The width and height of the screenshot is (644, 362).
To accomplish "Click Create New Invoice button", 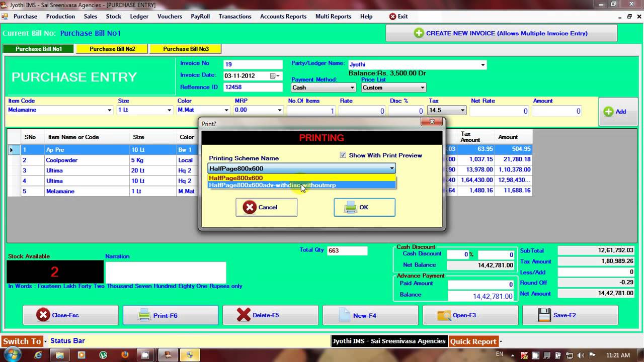I will [x=501, y=33].
